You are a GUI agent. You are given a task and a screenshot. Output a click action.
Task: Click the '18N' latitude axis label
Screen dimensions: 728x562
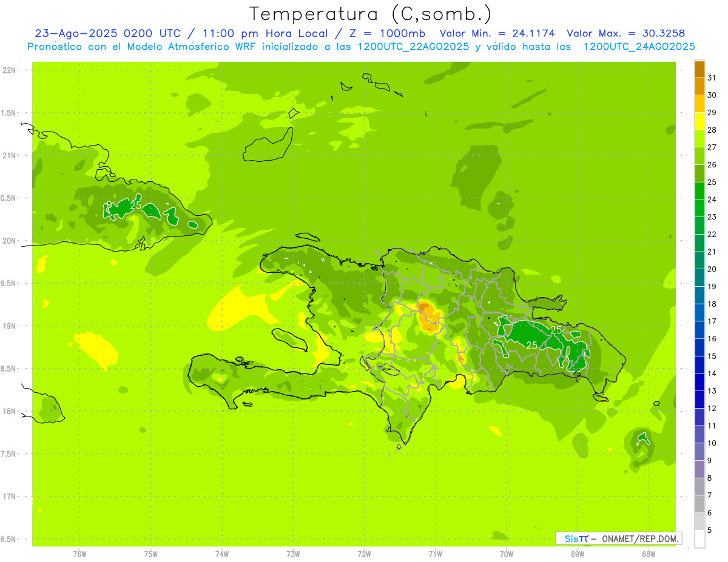coord(8,412)
